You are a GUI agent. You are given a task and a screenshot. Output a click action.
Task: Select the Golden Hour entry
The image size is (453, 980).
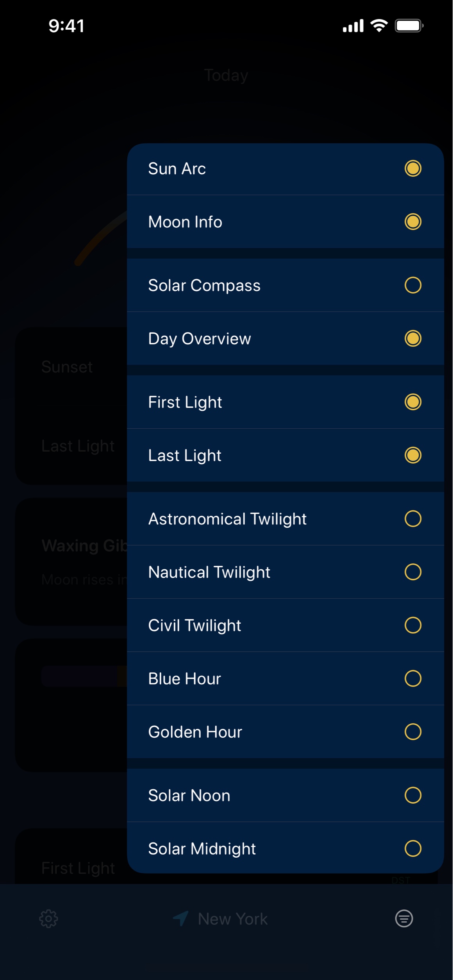pyautogui.click(x=195, y=732)
